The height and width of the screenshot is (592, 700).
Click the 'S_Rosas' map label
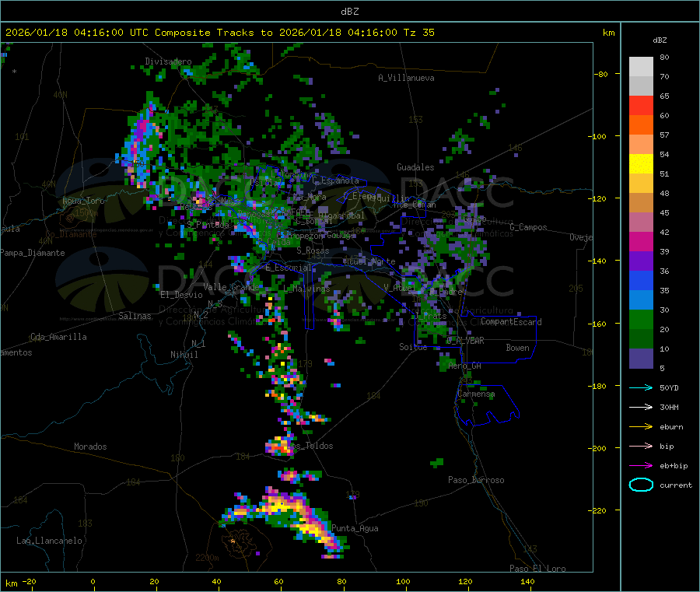click(x=313, y=250)
